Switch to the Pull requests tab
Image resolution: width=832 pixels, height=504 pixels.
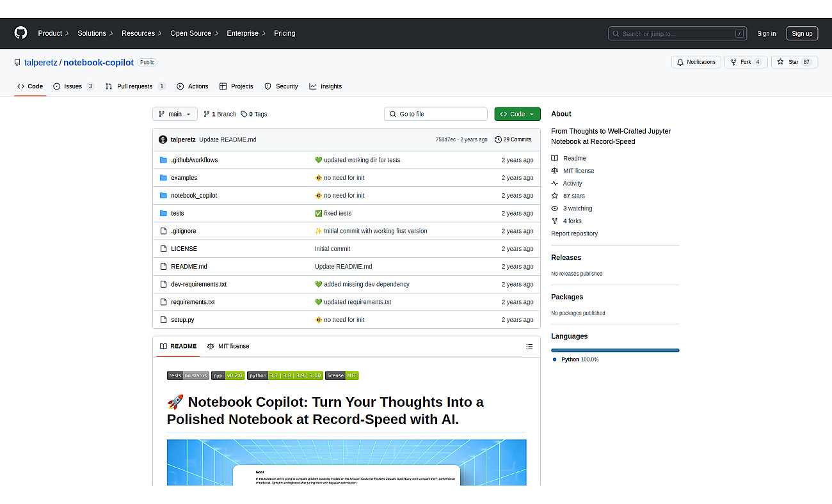click(136, 86)
